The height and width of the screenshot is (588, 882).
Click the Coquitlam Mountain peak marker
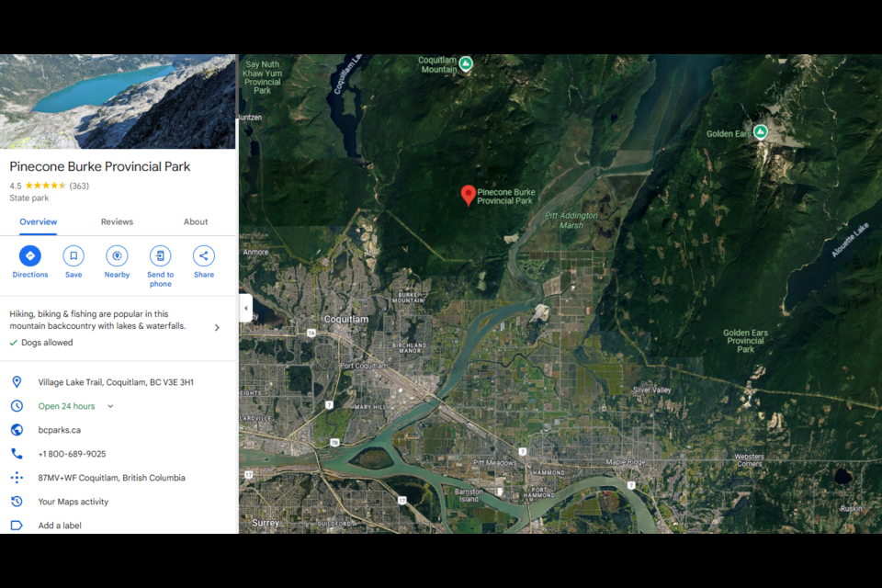(x=466, y=64)
